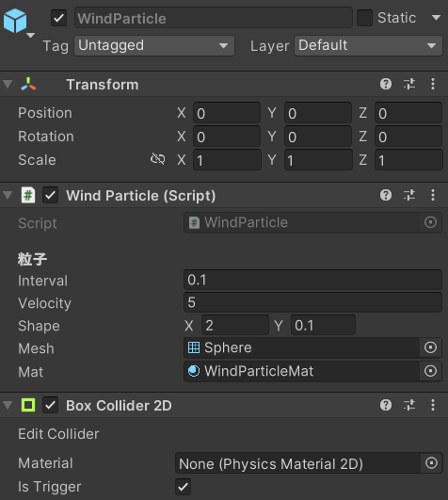
Task: Collapse the Transform component foldout
Action: (8, 84)
